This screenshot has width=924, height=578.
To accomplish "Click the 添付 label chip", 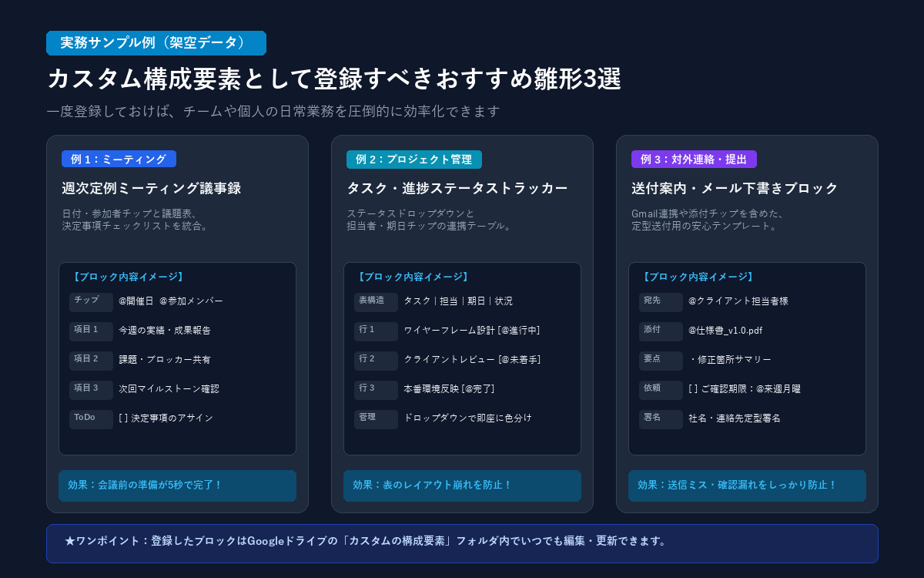I will click(x=661, y=331).
